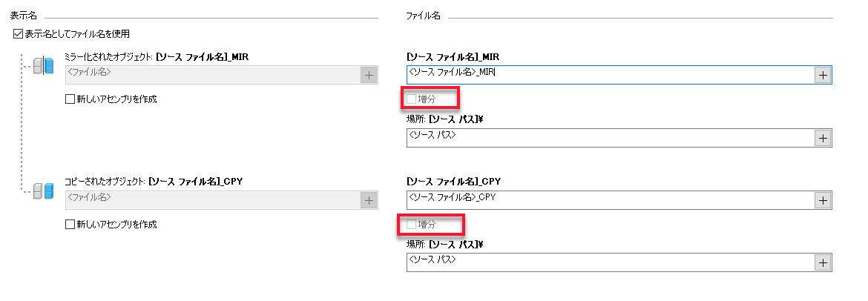The width and height of the screenshot is (868, 301).
Task: Click copied object <ソース パス> location field
Action: pyautogui.click(x=610, y=262)
